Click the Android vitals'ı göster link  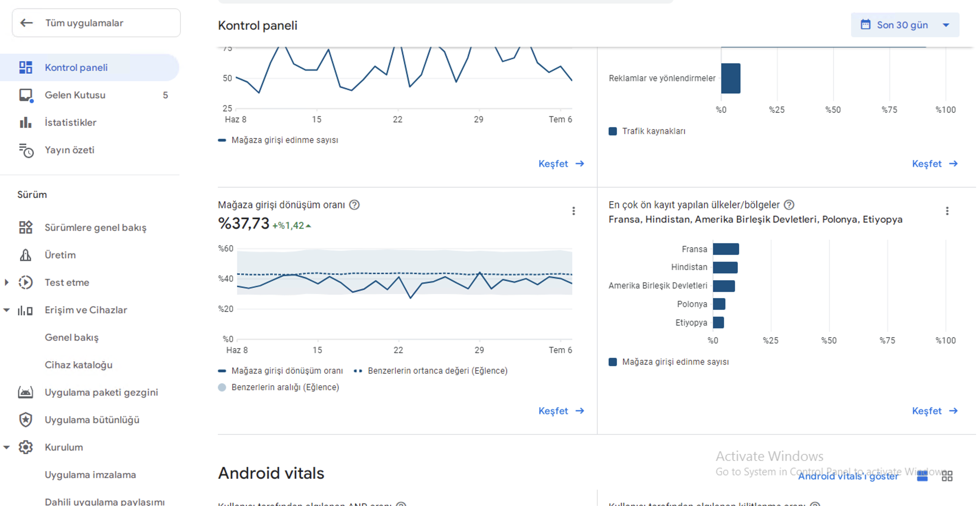848,476
